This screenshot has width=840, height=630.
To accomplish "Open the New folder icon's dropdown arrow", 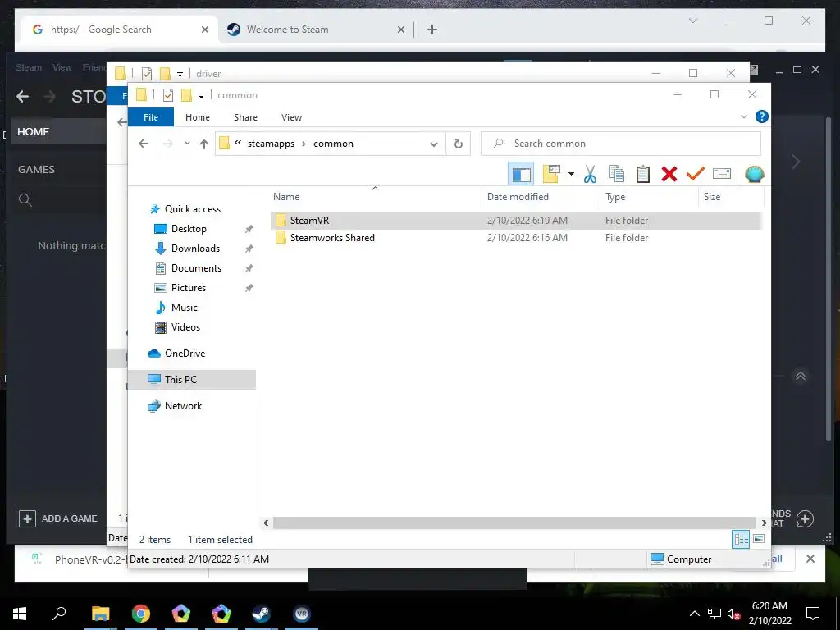I will tap(571, 174).
